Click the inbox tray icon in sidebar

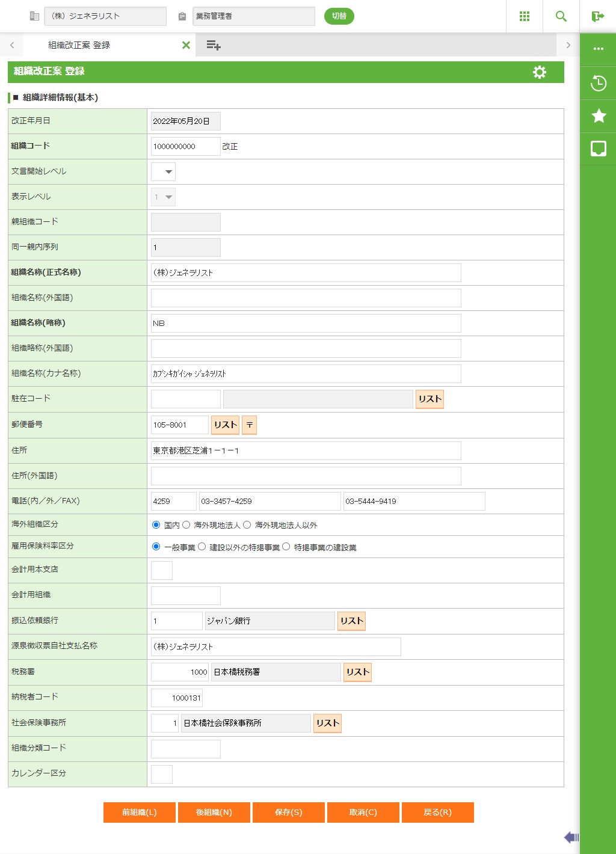pyautogui.click(x=599, y=149)
